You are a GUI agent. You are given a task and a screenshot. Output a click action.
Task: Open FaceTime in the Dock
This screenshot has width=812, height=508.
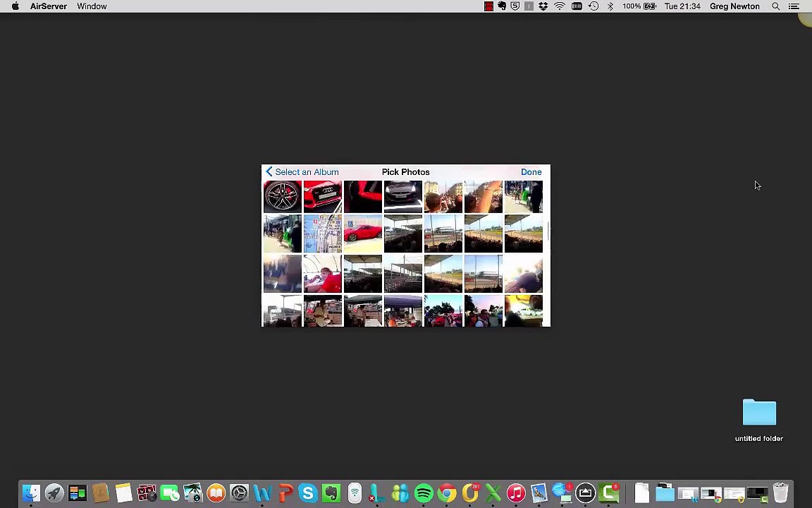[x=169, y=493]
